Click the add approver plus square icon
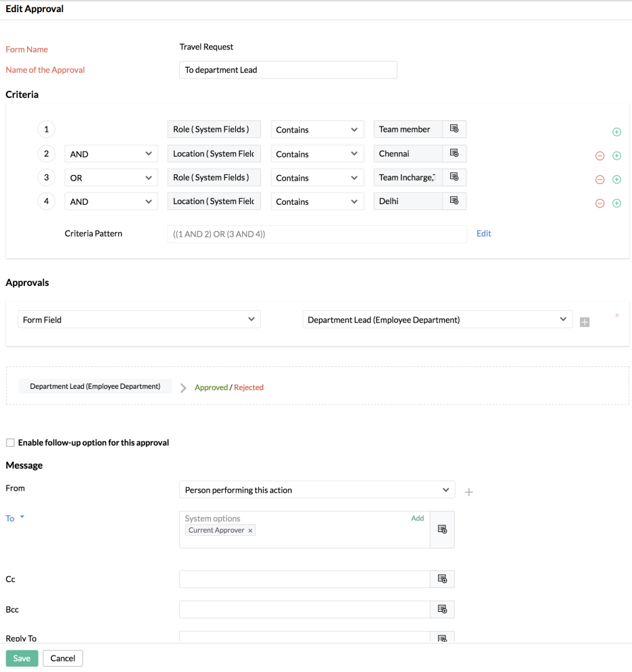Image resolution: width=632 pixels, height=672 pixels. coord(585,322)
